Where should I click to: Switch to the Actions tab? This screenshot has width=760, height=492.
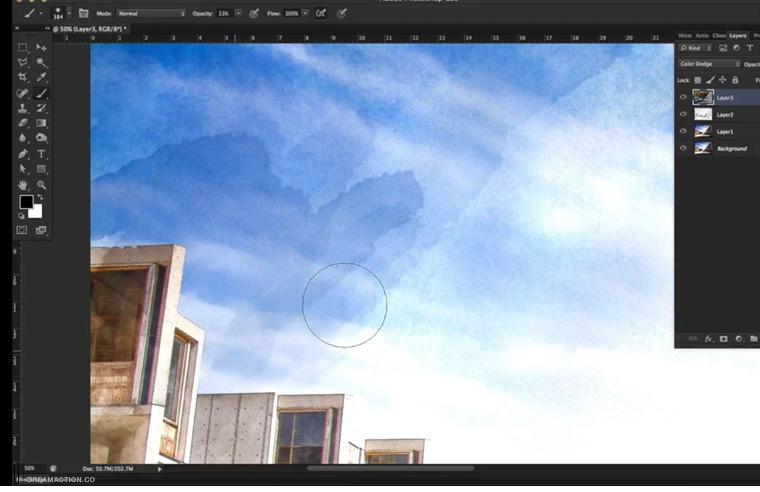pyautogui.click(x=702, y=35)
